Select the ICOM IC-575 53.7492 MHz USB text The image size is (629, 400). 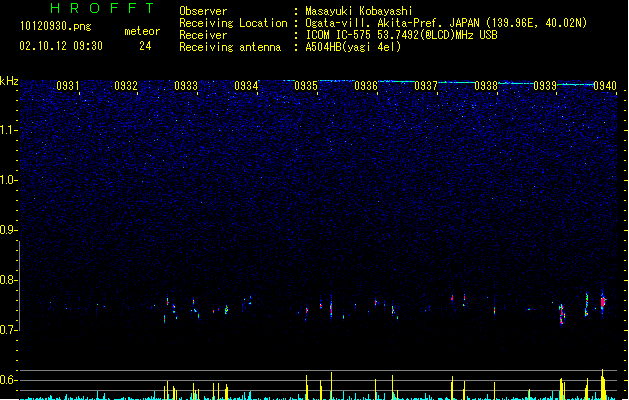click(x=401, y=35)
